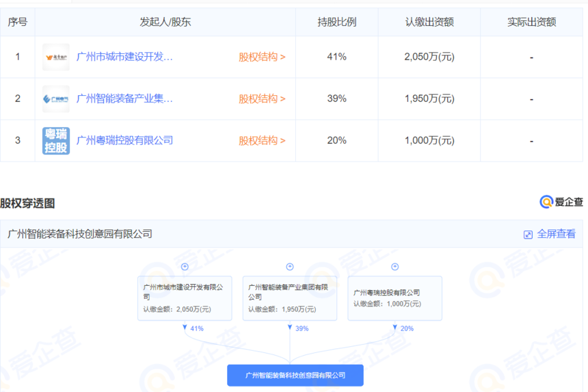Click the 广州智能装备产业集团 company logo
Screen dimensions: 588x392
pyautogui.click(x=56, y=99)
